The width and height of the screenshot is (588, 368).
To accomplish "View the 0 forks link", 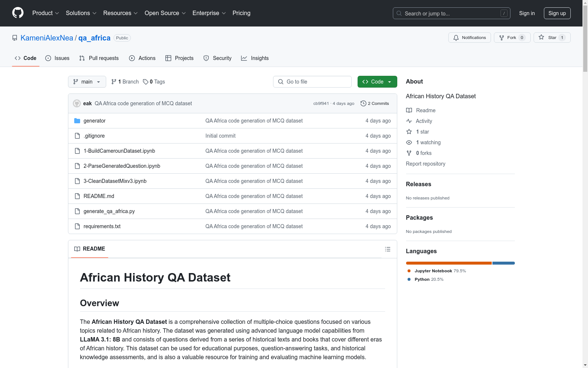I will click(419, 153).
